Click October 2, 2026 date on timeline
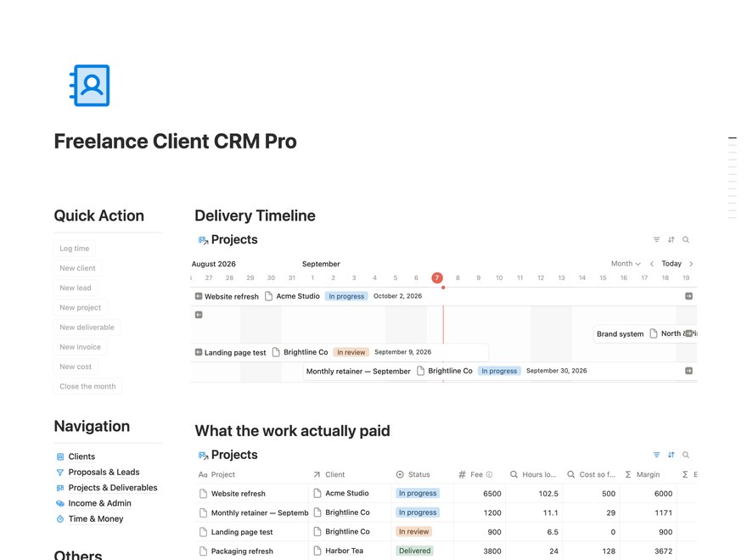The width and height of the screenshot is (747, 560). tap(397, 296)
